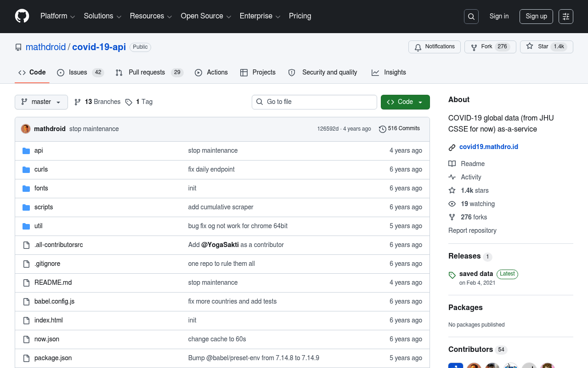Click file icon for .gitignore
Screen dimensions: 588x368
tap(26, 264)
